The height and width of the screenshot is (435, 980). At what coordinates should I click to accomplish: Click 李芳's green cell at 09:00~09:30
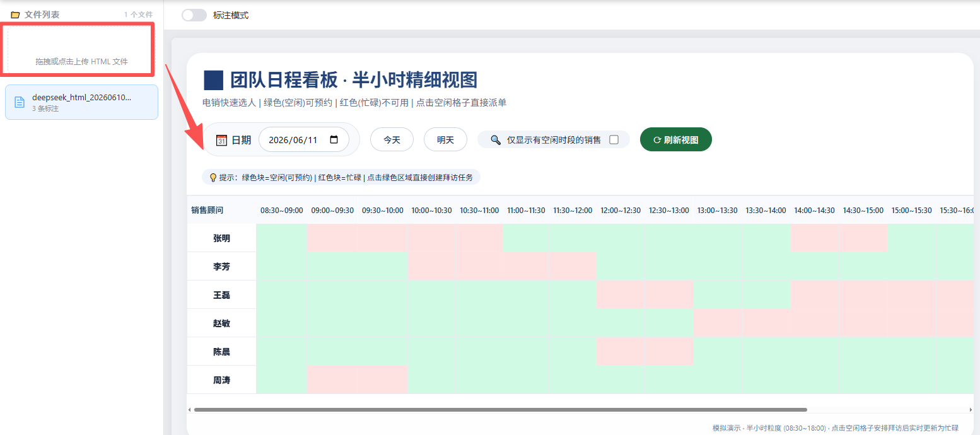(332, 267)
